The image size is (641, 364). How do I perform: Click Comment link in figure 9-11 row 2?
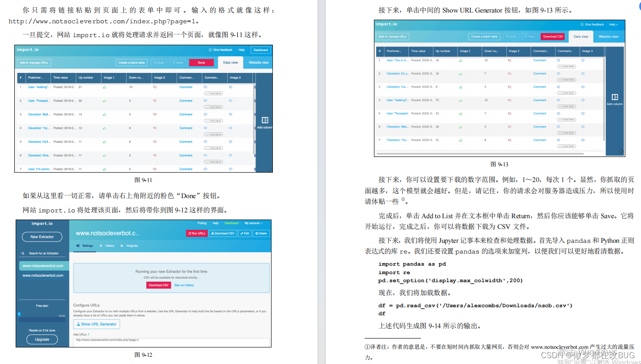186,101
